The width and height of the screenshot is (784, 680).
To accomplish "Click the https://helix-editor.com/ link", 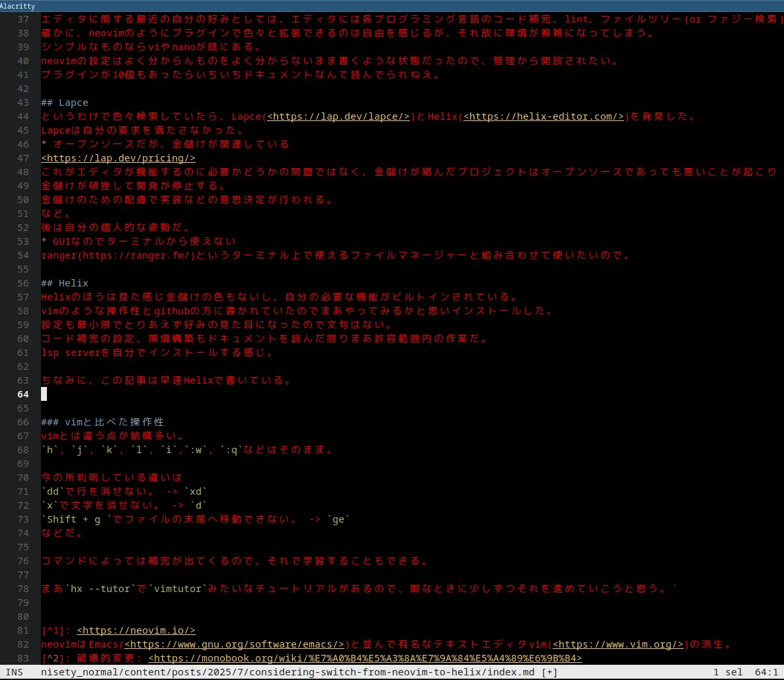I will [x=543, y=116].
